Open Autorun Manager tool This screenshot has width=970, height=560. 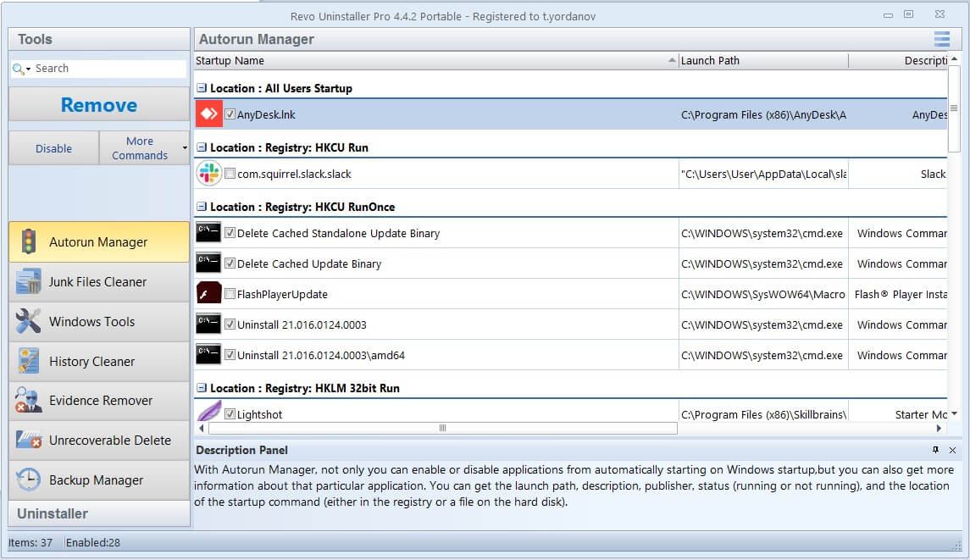(x=99, y=241)
